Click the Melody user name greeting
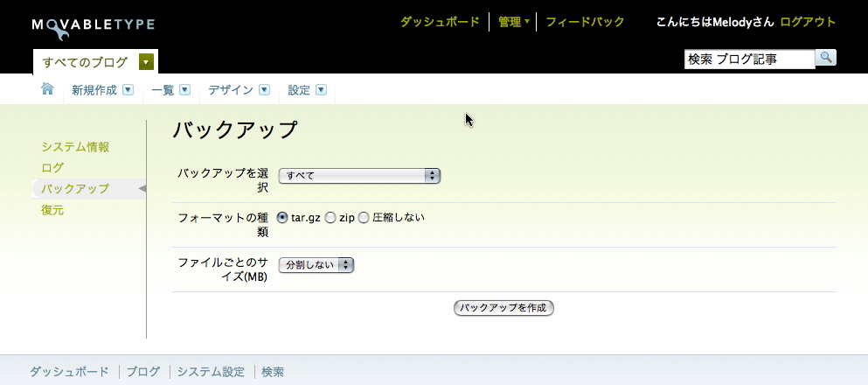Viewport: 868px width, 385px height. pyautogui.click(x=715, y=22)
